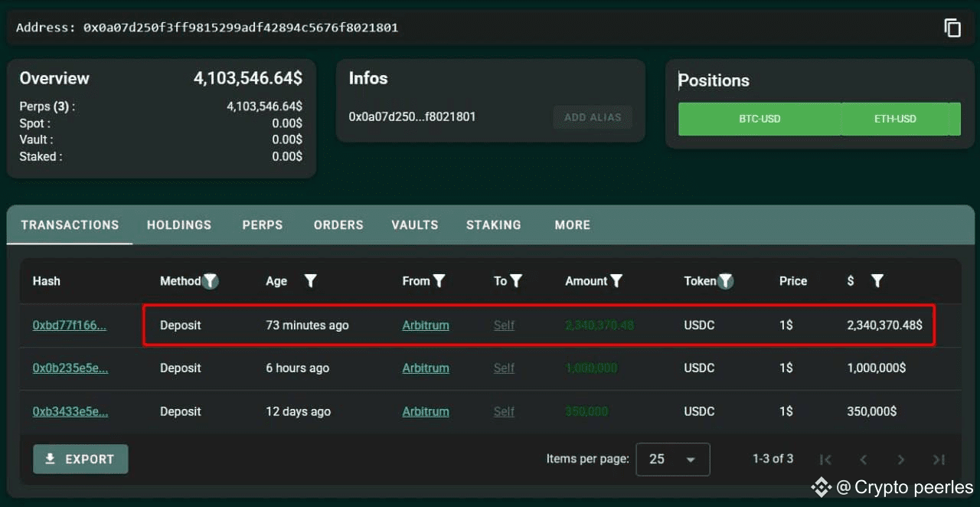This screenshot has height=507, width=980.
Task: Filter by dollar value column
Action: tap(877, 281)
